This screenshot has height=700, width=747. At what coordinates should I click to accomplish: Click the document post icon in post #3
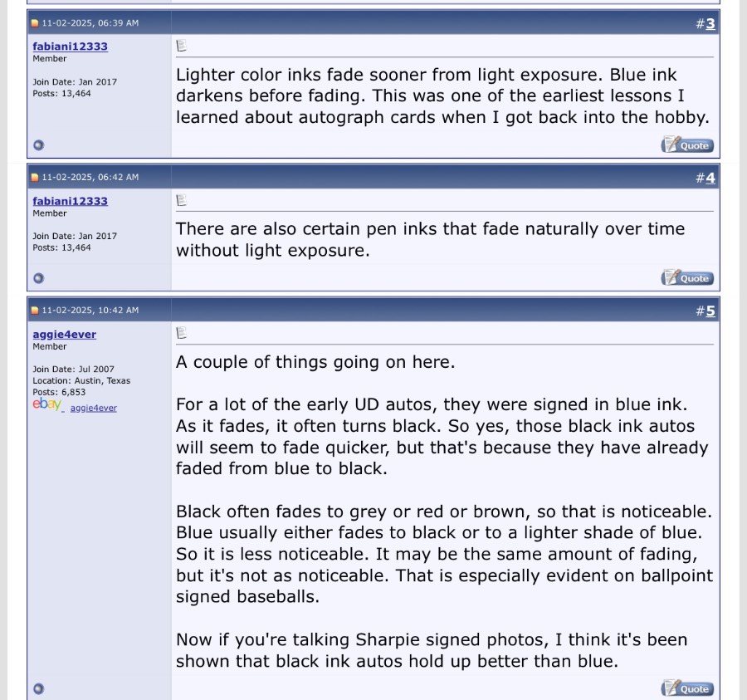point(182,46)
